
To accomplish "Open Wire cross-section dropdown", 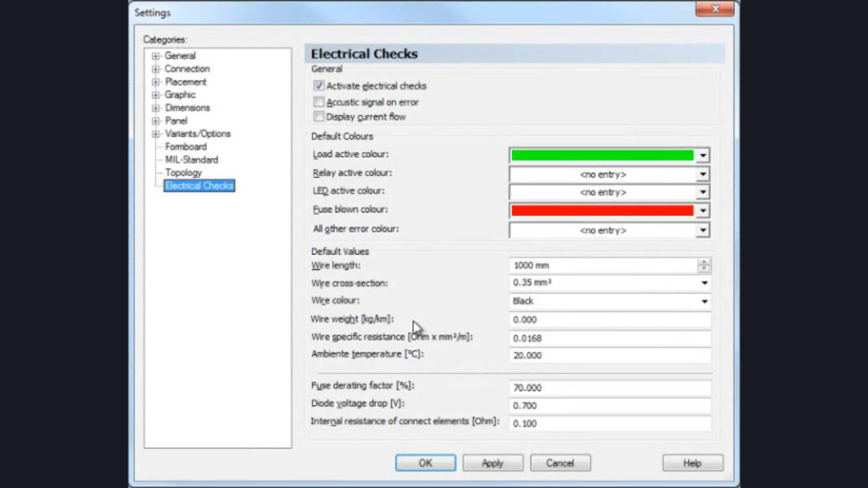I will tap(704, 283).
